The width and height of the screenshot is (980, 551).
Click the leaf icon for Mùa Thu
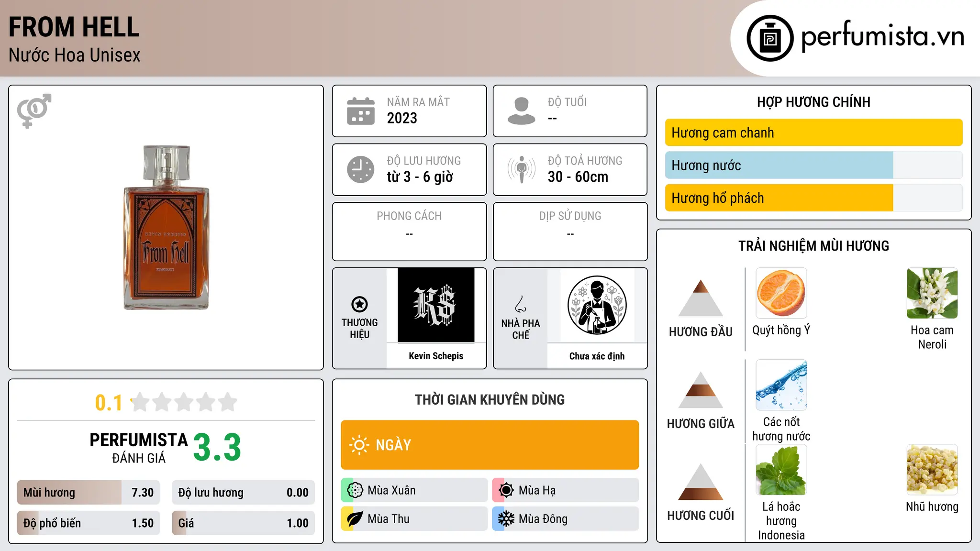click(x=355, y=519)
